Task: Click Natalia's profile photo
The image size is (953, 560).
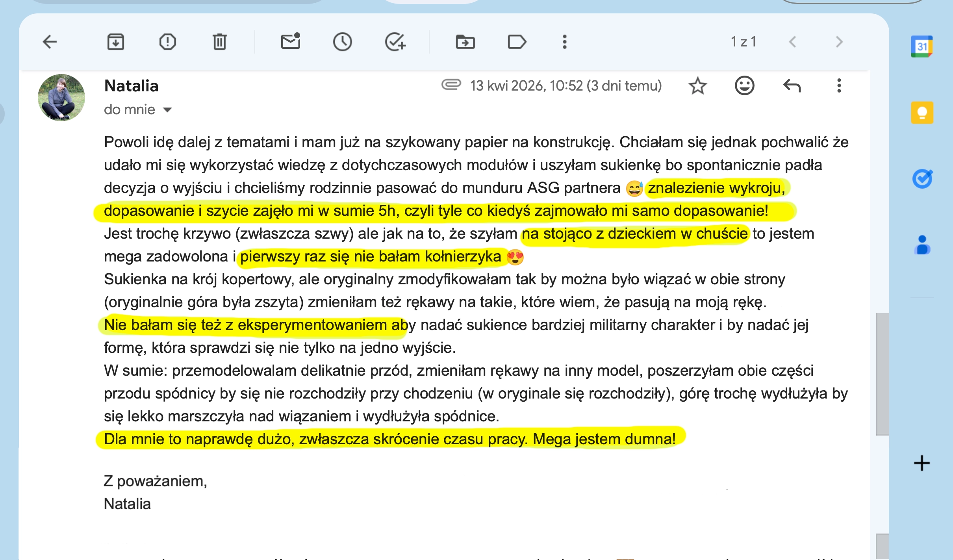Action: 61,97
